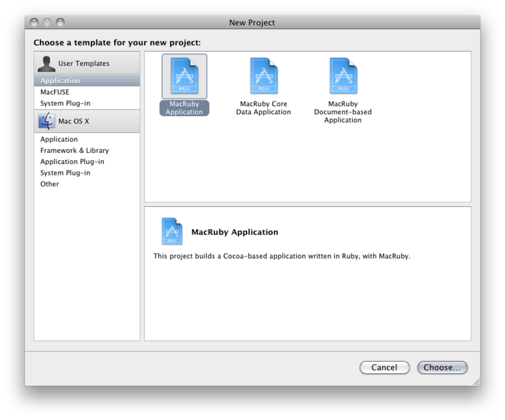
Task: Click the Choose... button
Action: tap(442, 368)
